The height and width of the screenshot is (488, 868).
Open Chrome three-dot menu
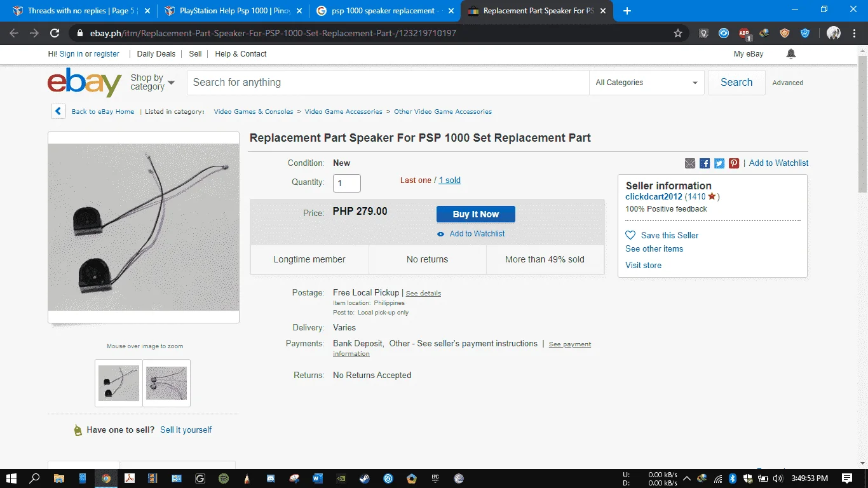(x=854, y=33)
